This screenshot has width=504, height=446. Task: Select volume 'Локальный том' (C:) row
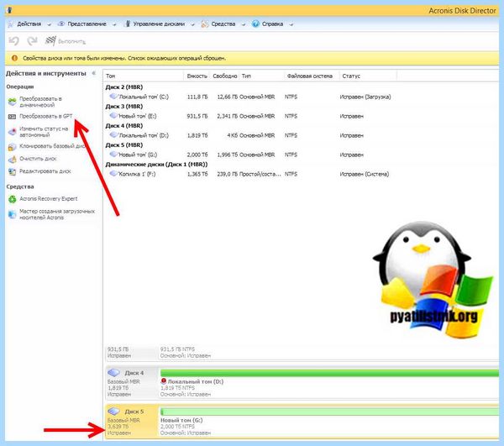pyautogui.click(x=250, y=97)
